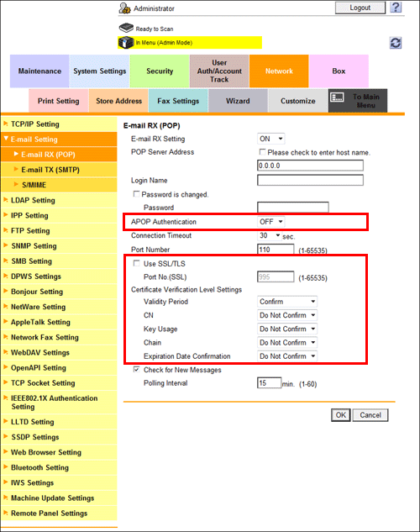This screenshot has width=420, height=532.
Task: Check 'Please check to enter host name'
Action: pyautogui.click(x=262, y=152)
